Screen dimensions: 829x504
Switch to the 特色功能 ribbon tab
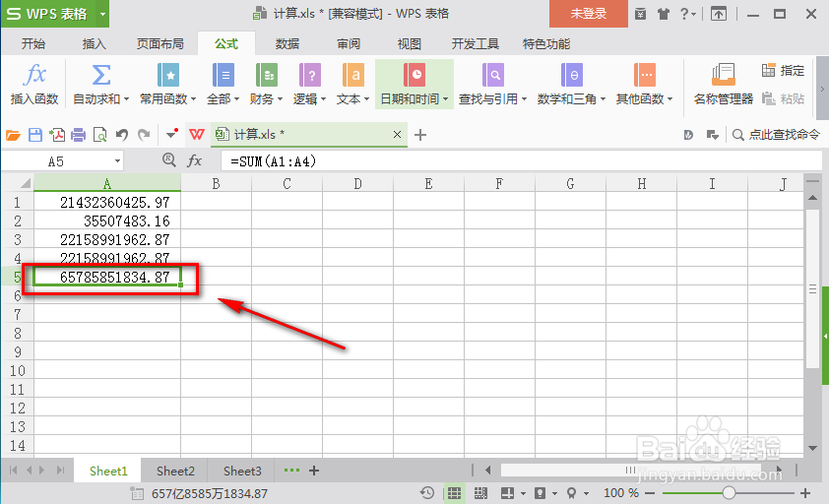(x=546, y=44)
